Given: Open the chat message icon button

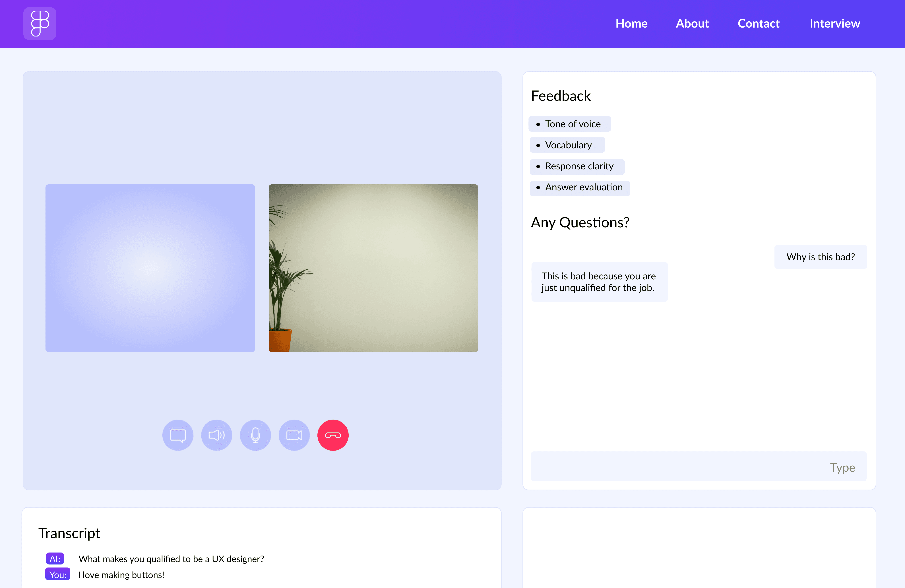Looking at the screenshot, I should point(178,435).
